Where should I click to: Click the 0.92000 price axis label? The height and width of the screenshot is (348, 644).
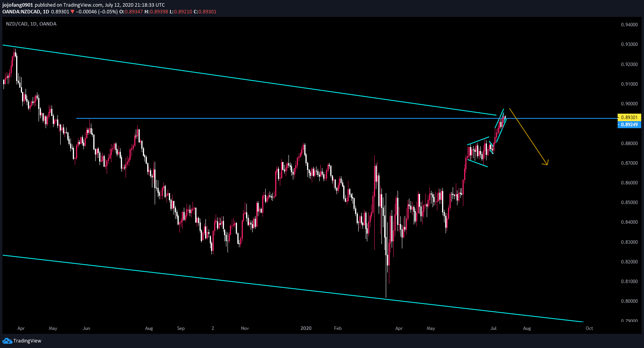(629, 64)
